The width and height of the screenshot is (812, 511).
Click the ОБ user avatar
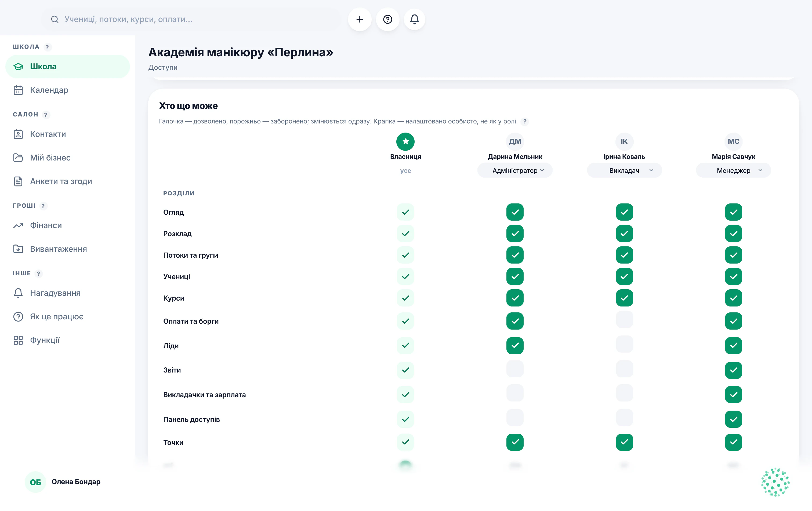click(x=35, y=482)
